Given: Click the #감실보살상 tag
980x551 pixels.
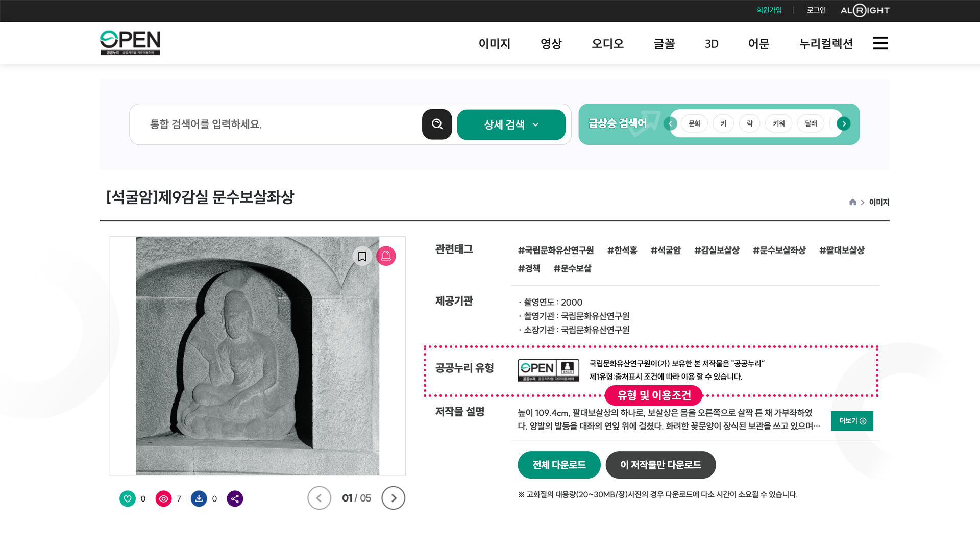Looking at the screenshot, I should click(x=717, y=251).
